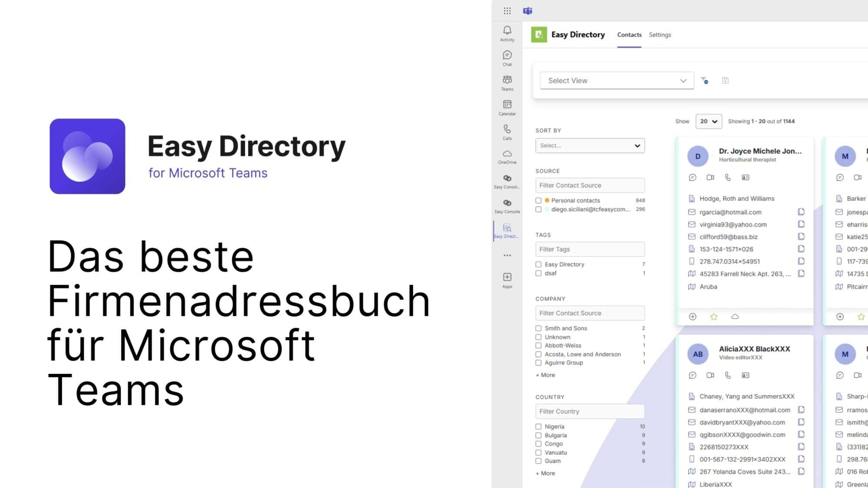Click the AB avatar of AliciaXXX
Image resolution: width=868 pixels, height=488 pixels.
[x=697, y=354]
